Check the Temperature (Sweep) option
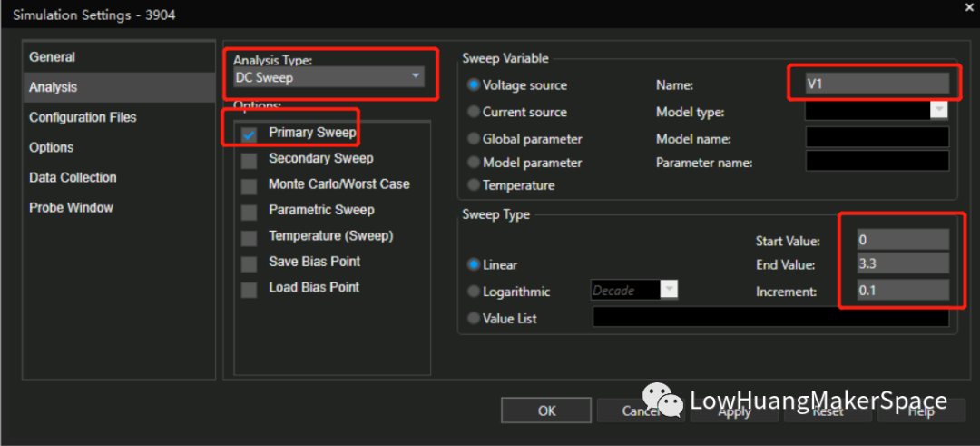 coord(250,237)
